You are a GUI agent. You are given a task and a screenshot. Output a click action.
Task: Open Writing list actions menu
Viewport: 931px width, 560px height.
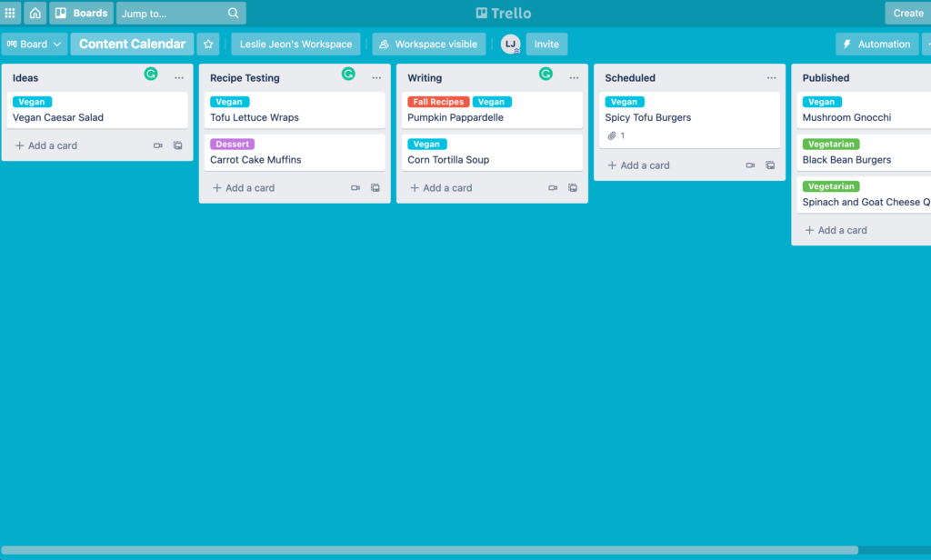click(x=574, y=78)
